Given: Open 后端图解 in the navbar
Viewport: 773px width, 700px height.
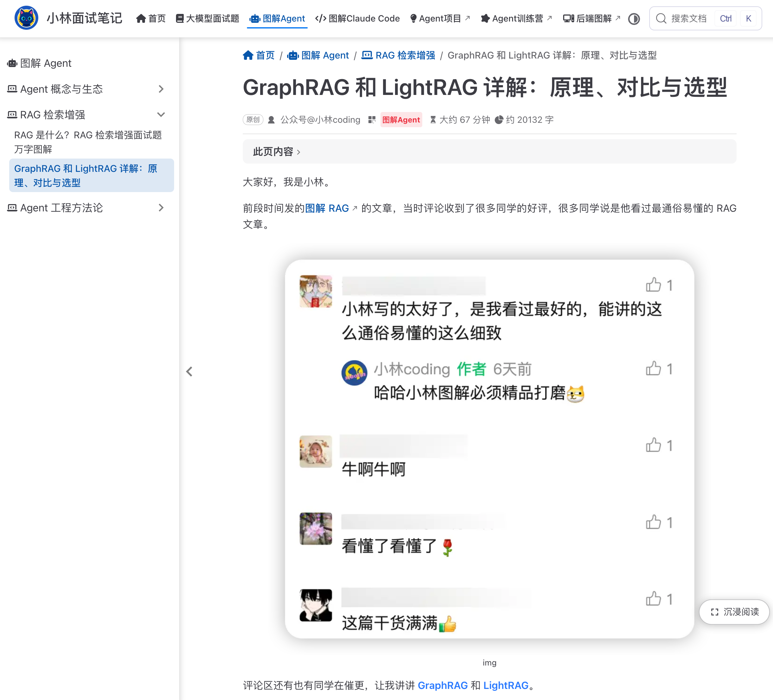Looking at the screenshot, I should tap(592, 18).
